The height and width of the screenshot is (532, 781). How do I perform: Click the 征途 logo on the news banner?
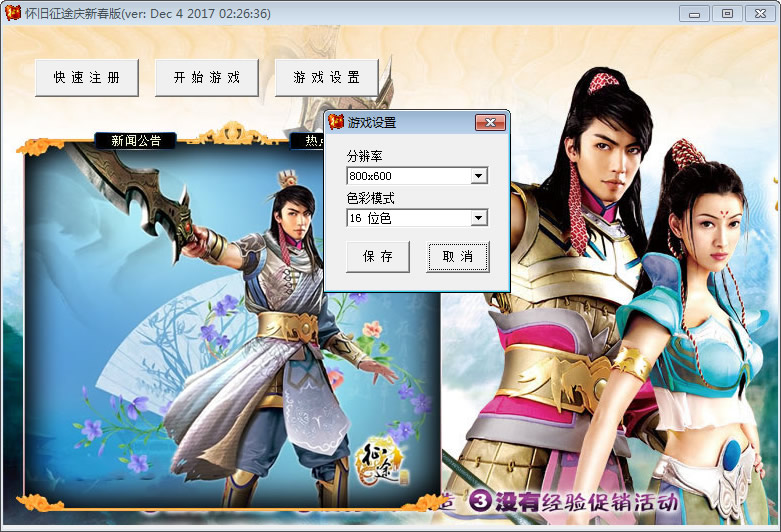pyautogui.click(x=380, y=461)
